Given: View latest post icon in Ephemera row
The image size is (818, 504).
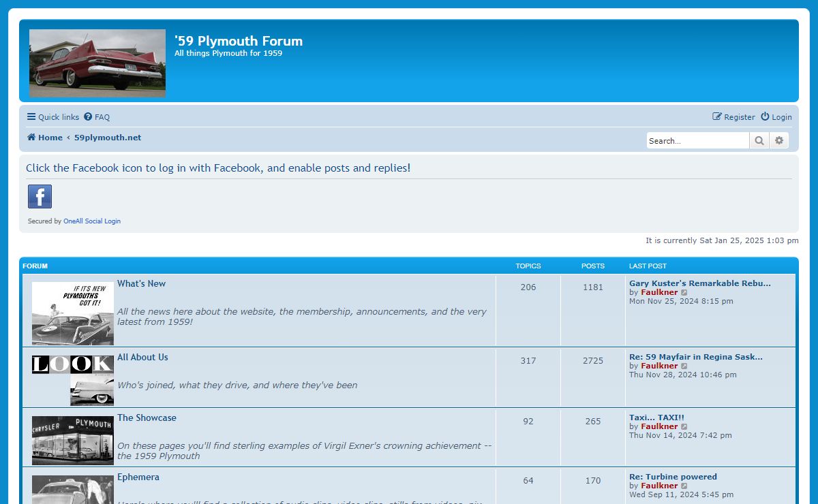Looking at the screenshot, I should click(684, 486).
